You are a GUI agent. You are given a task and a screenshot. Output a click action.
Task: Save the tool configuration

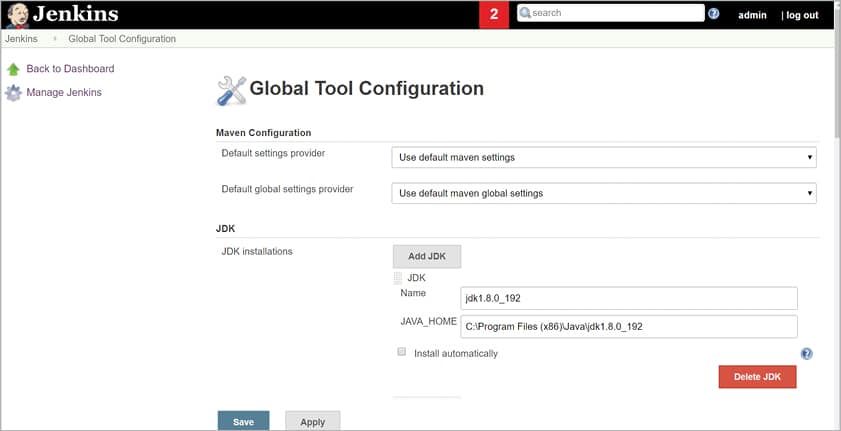pyautogui.click(x=243, y=421)
